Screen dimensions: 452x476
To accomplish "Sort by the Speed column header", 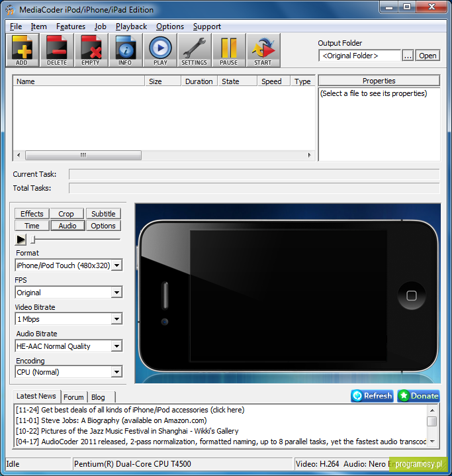I will 274,81.
